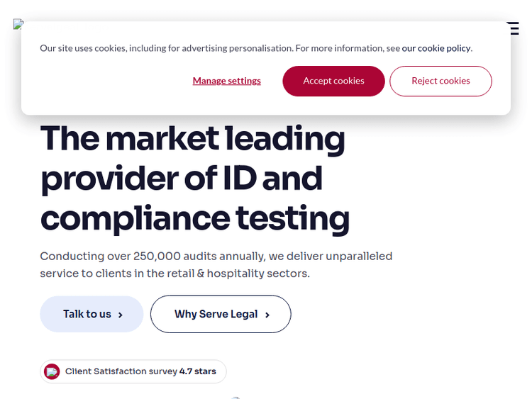The image size is (532, 399).
Task: Click the Client Satisfaction survey badge icon
Action: [52, 371]
